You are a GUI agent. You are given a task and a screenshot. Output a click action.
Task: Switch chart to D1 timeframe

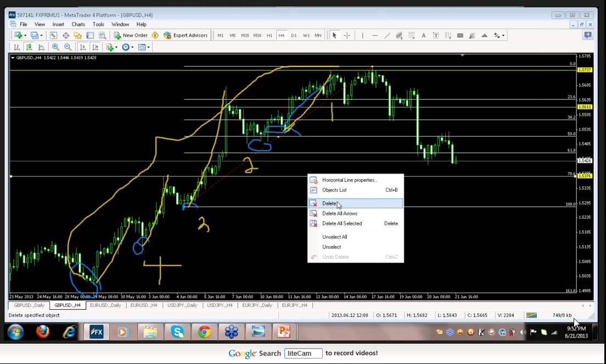[x=294, y=35]
